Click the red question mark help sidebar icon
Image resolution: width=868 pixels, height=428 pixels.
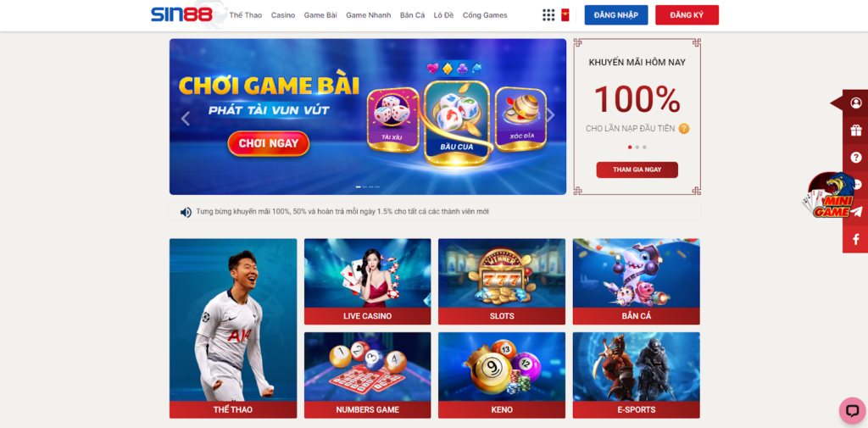[x=856, y=158]
